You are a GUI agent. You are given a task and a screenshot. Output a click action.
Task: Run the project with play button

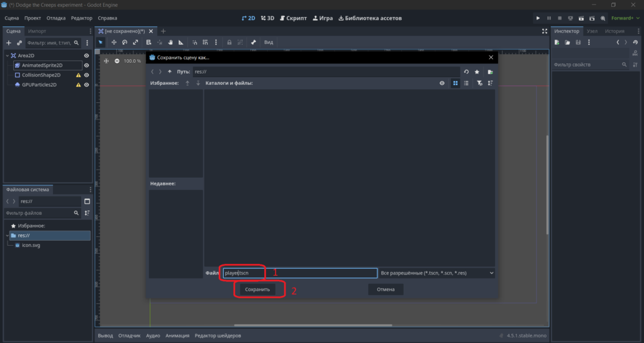[x=538, y=18]
